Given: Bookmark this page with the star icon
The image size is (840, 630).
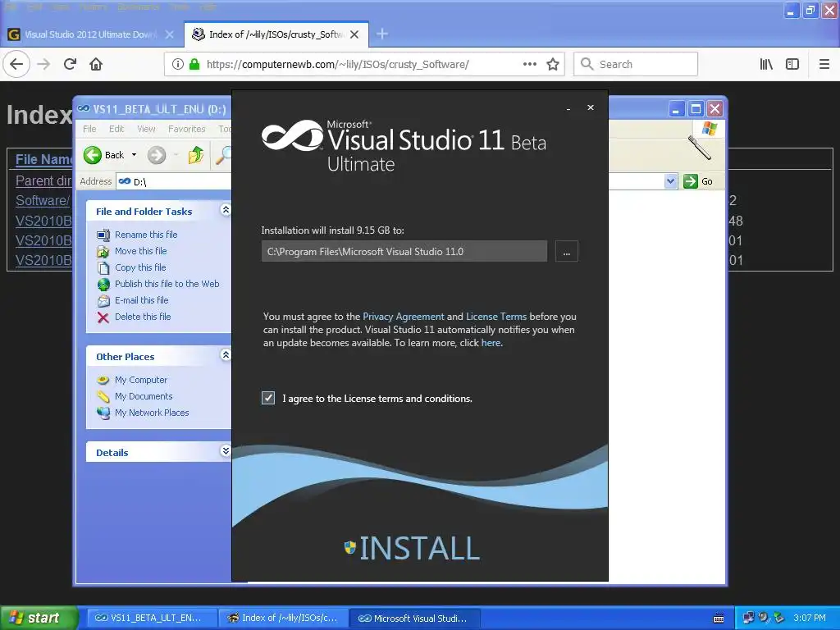Looking at the screenshot, I should coord(553,64).
